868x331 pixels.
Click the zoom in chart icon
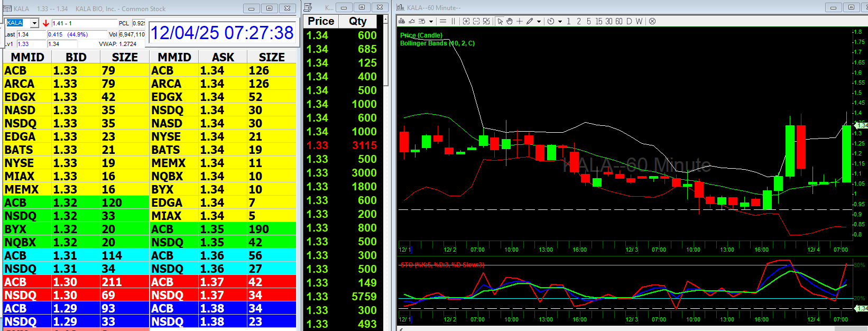coord(466,21)
